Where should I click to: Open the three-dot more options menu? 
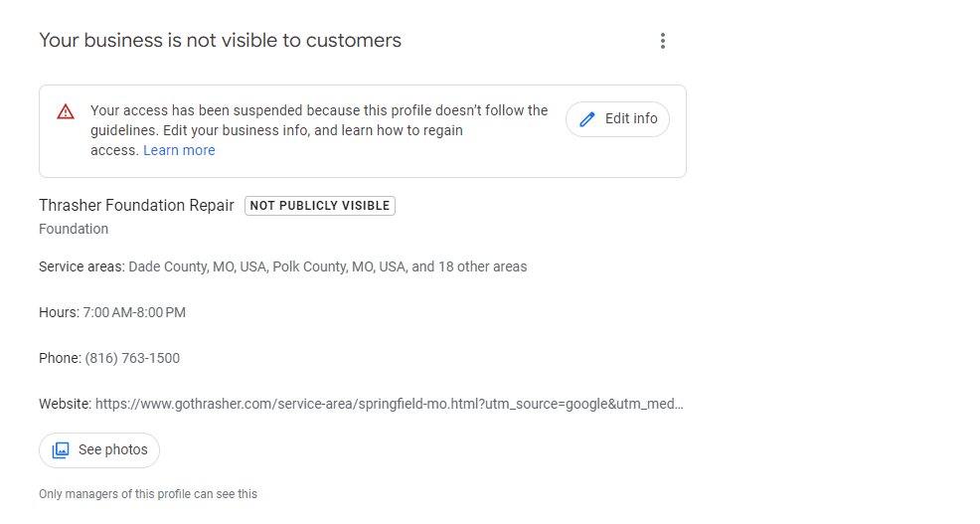pos(663,41)
